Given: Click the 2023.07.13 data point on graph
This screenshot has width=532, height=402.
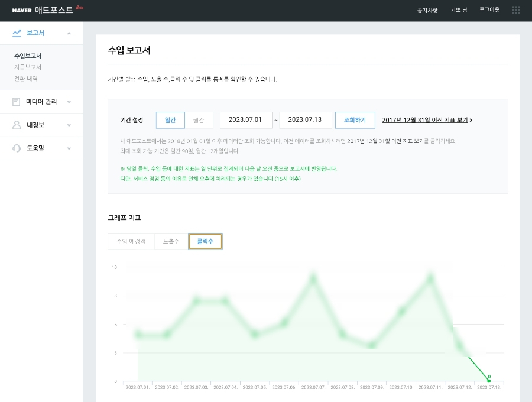Looking at the screenshot, I should [489, 381].
